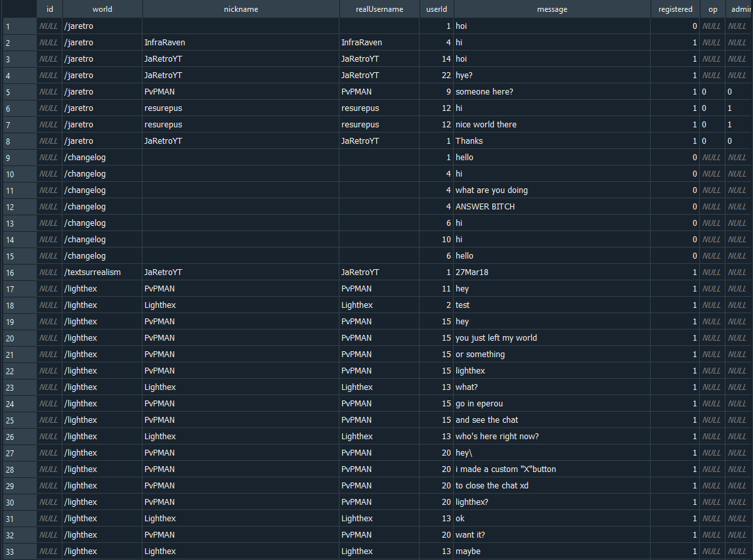Image resolution: width=753 pixels, height=560 pixels.
Task: Sort by the 'world' column header
Action: (102, 9)
